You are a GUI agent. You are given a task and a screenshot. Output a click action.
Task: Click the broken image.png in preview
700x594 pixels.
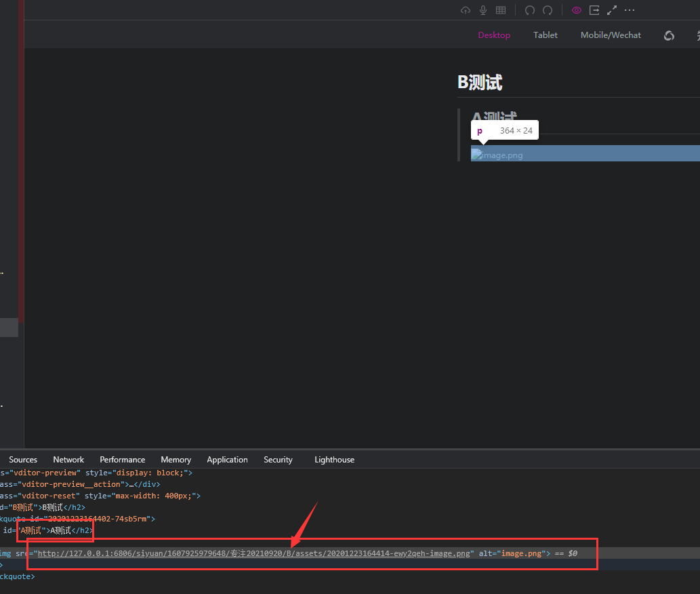pos(497,155)
